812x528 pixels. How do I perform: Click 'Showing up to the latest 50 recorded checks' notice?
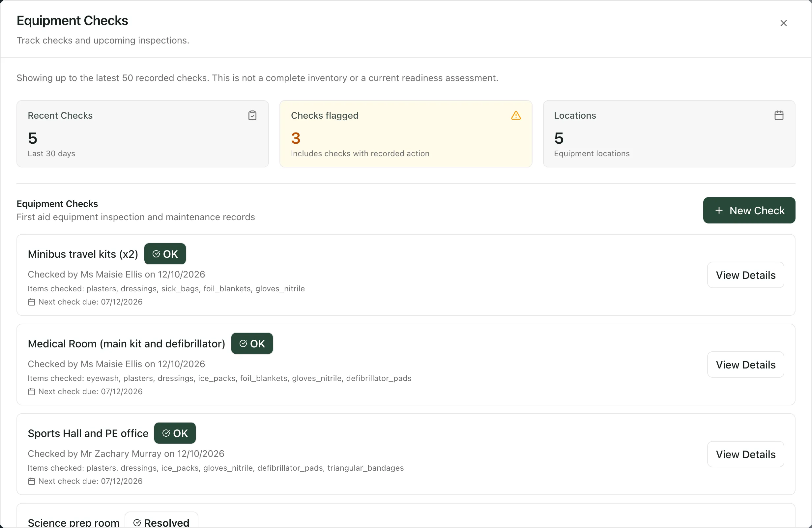258,78
